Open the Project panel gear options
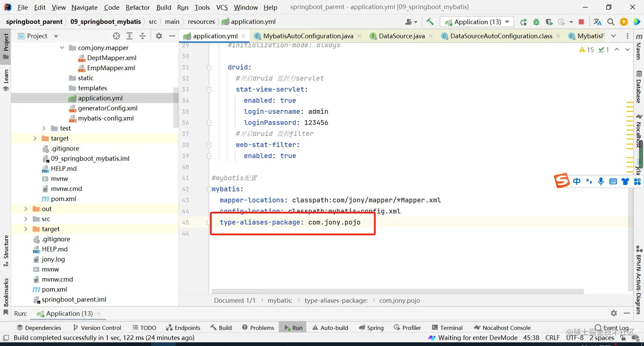Image resolution: width=644 pixels, height=346 pixels. (159, 36)
